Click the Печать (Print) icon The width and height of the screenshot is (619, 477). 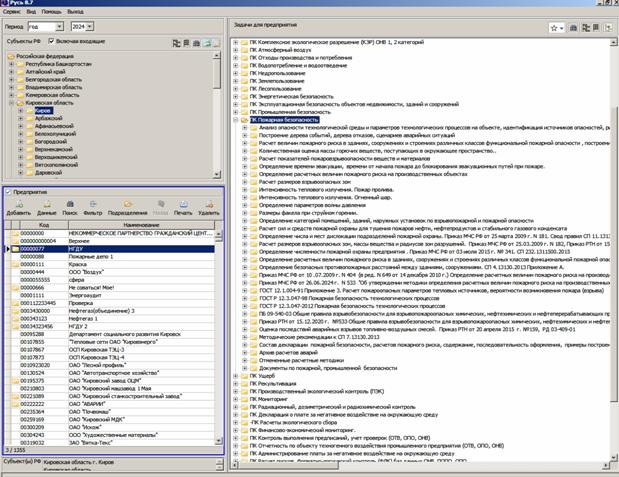(182, 204)
